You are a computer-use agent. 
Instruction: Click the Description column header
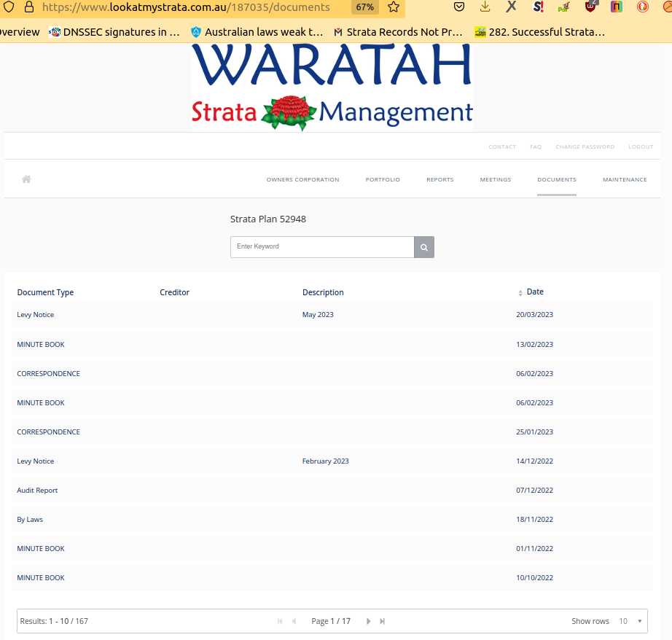coord(323,292)
